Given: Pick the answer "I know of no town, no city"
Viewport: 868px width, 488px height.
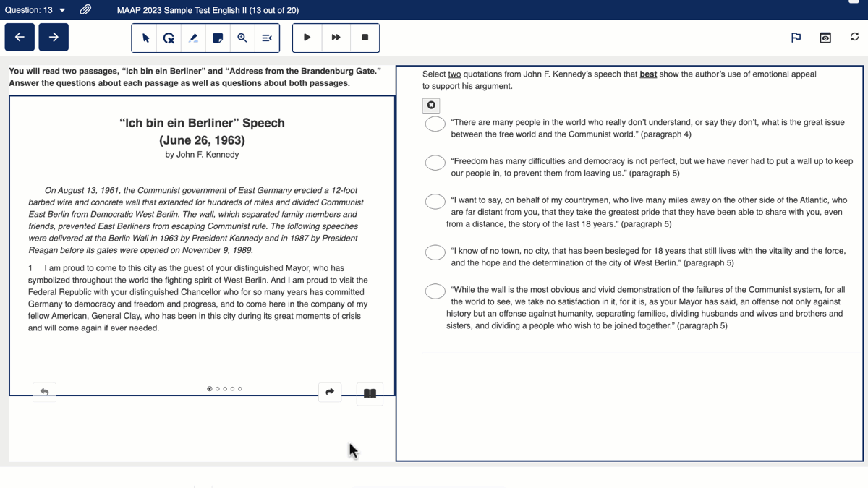Looking at the screenshot, I should pyautogui.click(x=435, y=252).
